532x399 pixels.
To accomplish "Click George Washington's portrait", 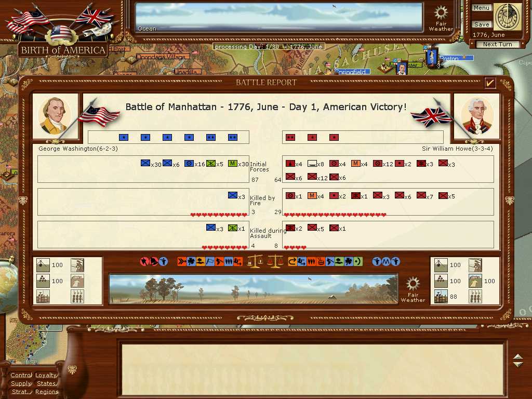I will [x=55, y=116].
